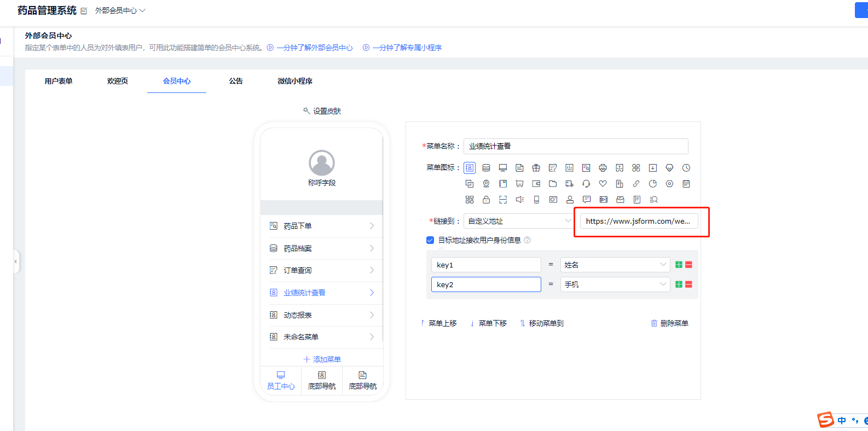This screenshot has height=431, width=868.
Task: Select the printer menu icon
Action: [603, 168]
